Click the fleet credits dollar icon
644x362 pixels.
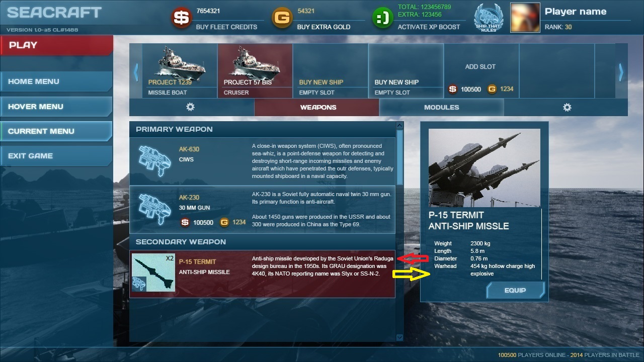click(x=180, y=19)
